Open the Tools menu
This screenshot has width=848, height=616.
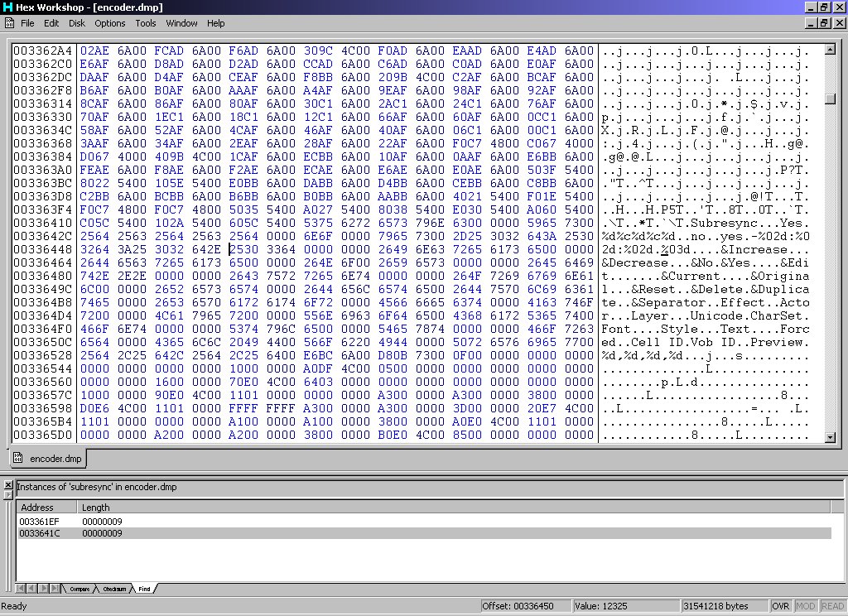click(146, 23)
